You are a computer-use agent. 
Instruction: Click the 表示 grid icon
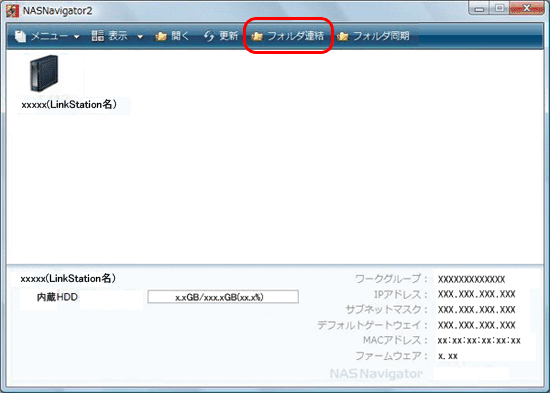(x=98, y=36)
